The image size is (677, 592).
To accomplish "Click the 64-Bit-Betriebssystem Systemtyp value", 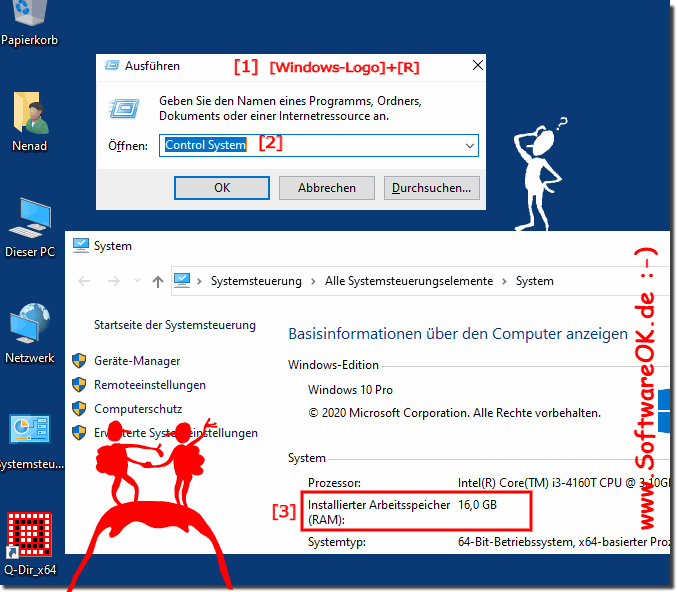I will pos(563,542).
